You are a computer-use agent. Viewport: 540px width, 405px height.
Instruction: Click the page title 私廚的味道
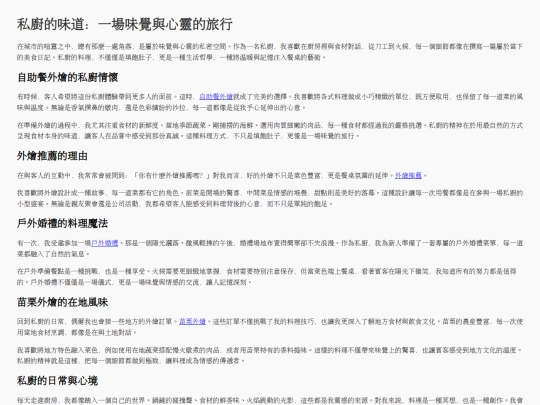point(125,24)
